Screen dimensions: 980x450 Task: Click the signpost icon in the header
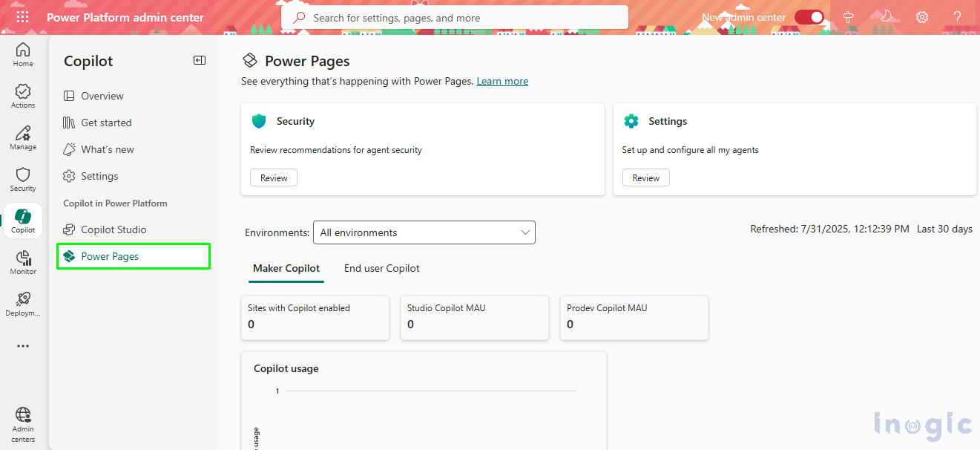pyautogui.click(x=848, y=17)
